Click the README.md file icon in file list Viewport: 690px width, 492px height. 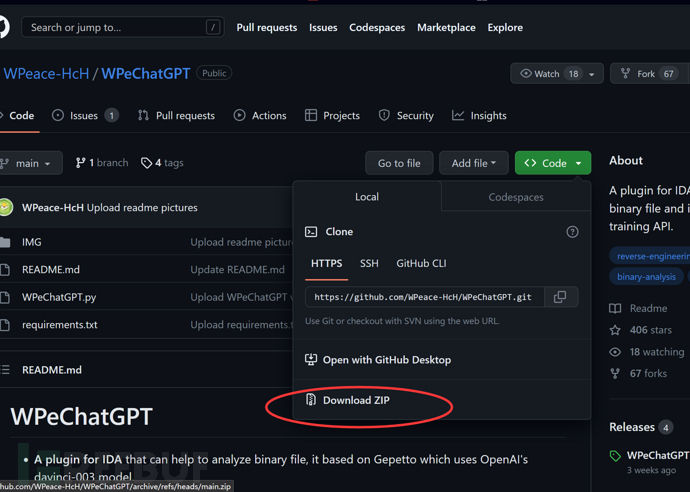point(5,269)
